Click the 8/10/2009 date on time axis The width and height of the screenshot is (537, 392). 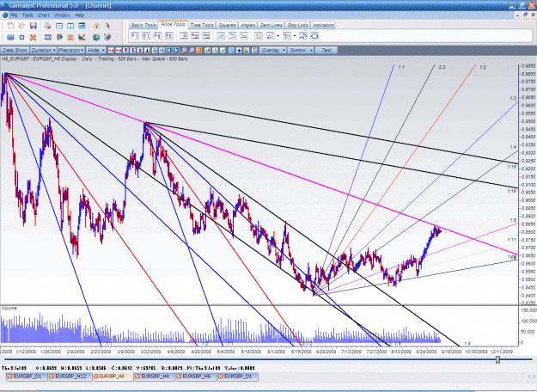tap(401, 352)
